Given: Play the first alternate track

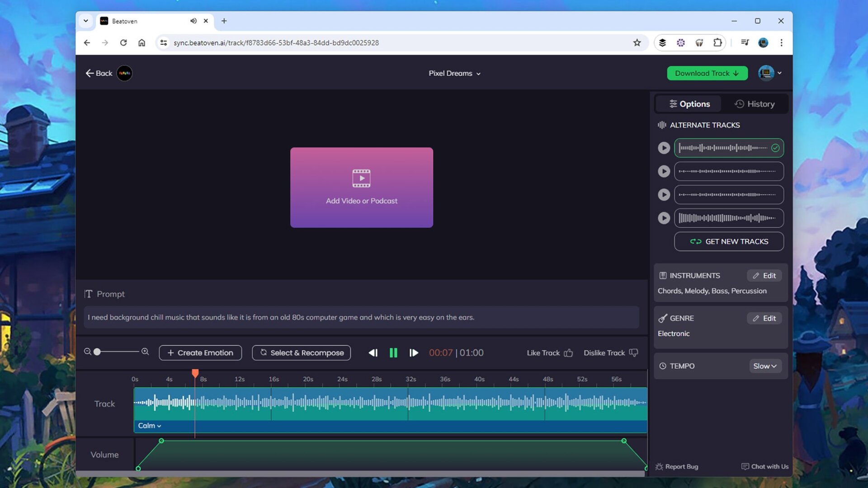Looking at the screenshot, I should click(664, 148).
